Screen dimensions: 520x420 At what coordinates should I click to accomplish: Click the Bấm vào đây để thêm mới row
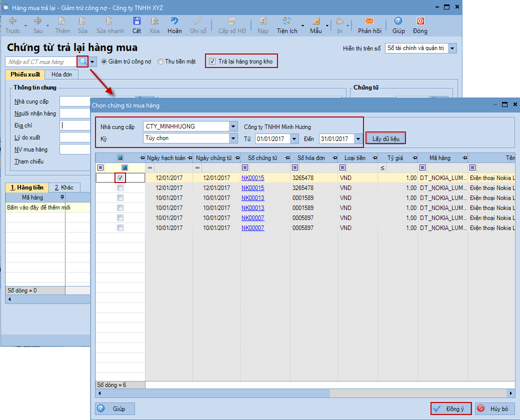point(48,207)
